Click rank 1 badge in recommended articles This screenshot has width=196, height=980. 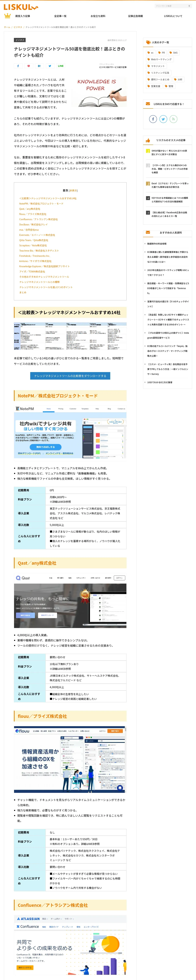click(x=148, y=151)
